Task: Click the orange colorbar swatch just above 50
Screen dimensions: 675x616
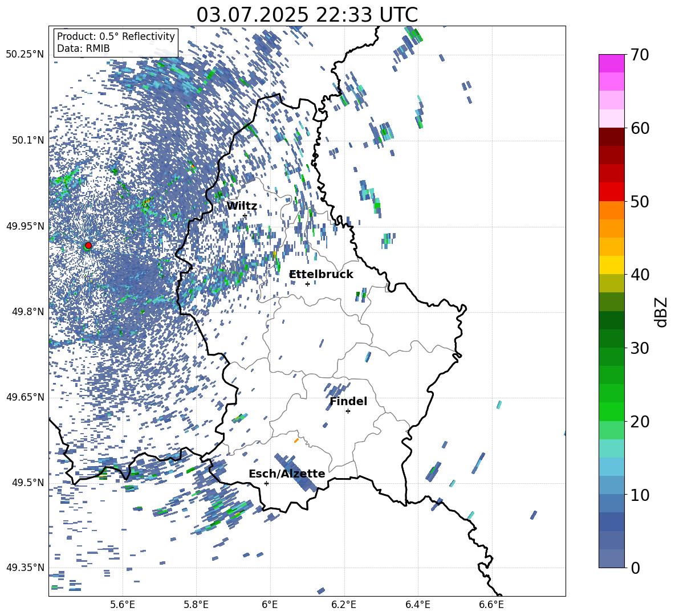Action: [611, 210]
